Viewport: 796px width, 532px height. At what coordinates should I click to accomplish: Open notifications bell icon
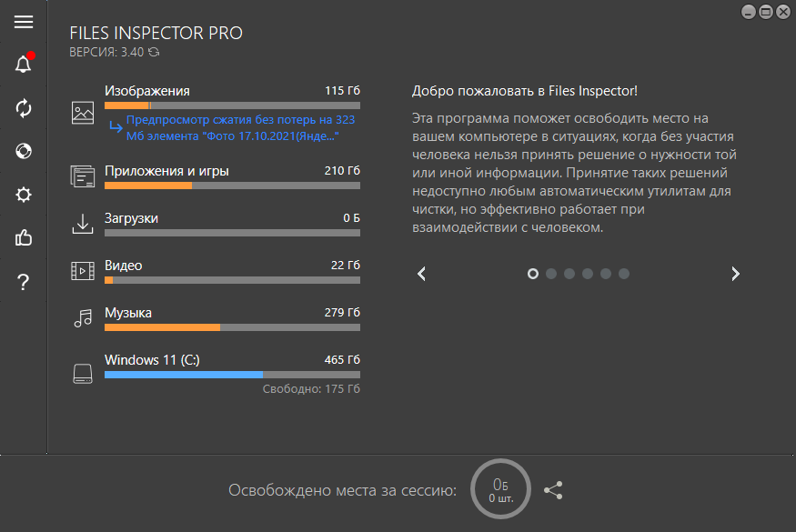[24, 64]
